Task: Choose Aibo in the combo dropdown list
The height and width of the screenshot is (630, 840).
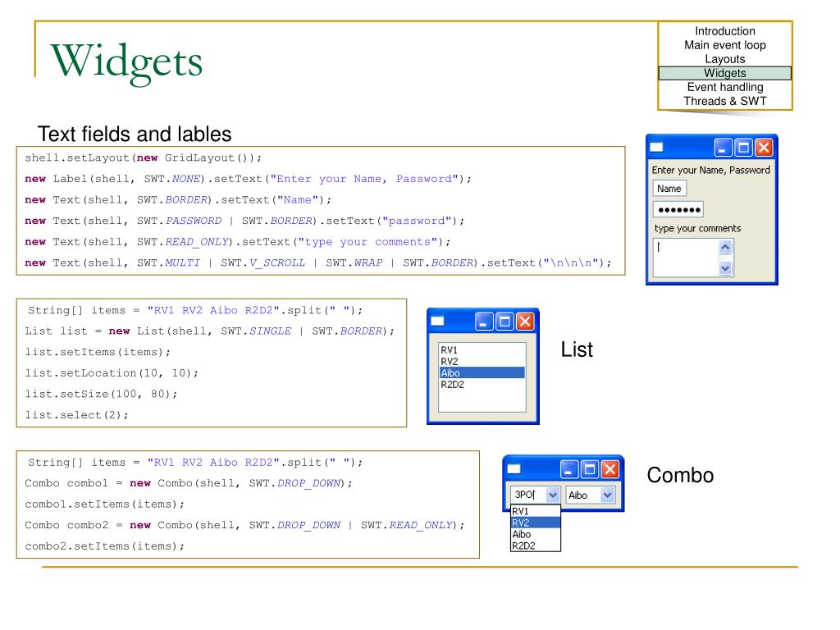Action: (x=536, y=534)
